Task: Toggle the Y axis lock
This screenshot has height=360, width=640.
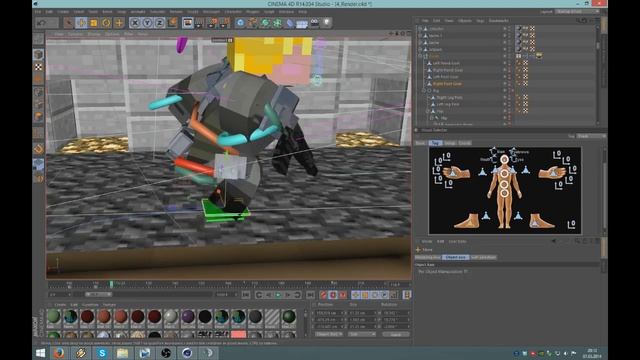Action: 147,23
